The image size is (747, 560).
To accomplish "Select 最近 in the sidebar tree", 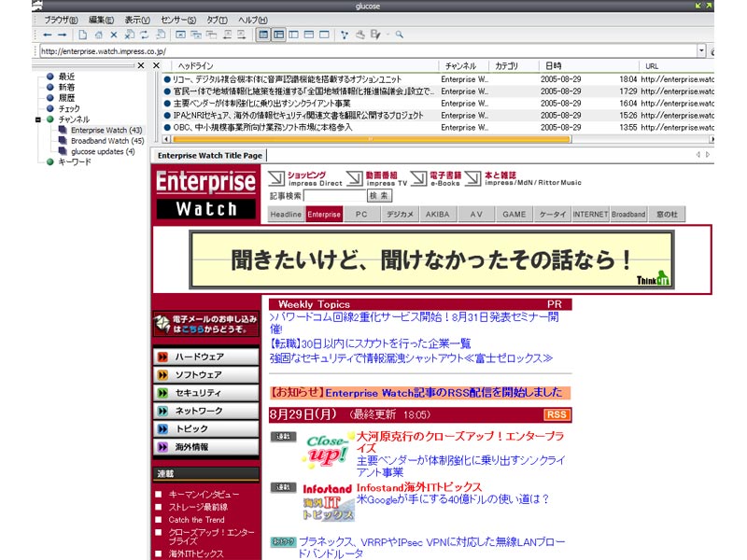I will [66, 77].
